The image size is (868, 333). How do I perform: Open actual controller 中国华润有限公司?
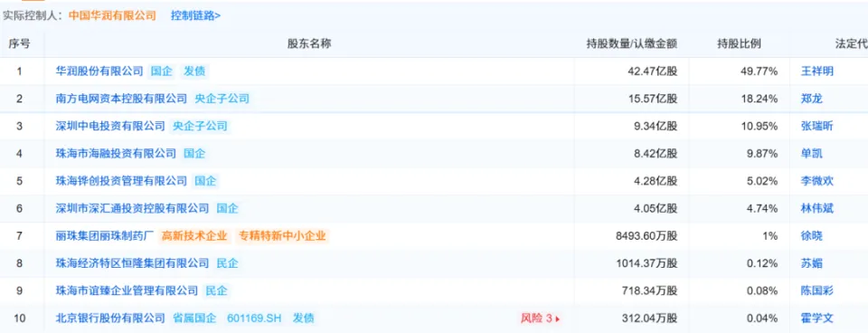tap(112, 15)
